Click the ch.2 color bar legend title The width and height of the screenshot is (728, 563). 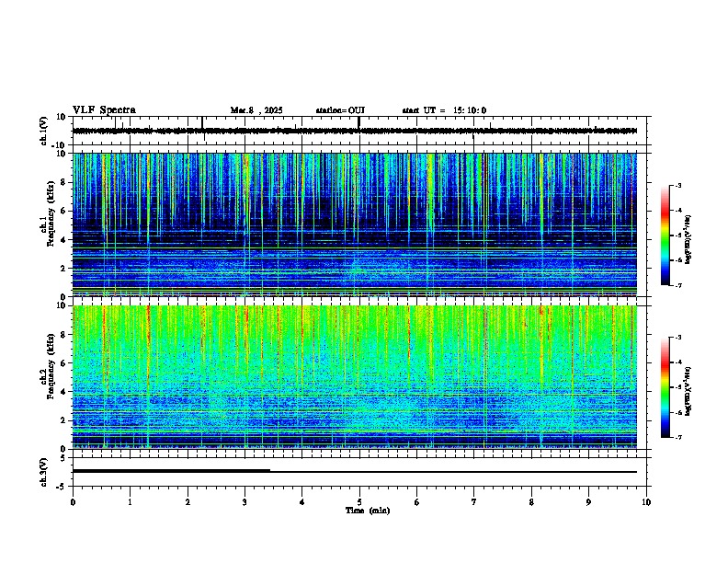(x=688, y=392)
